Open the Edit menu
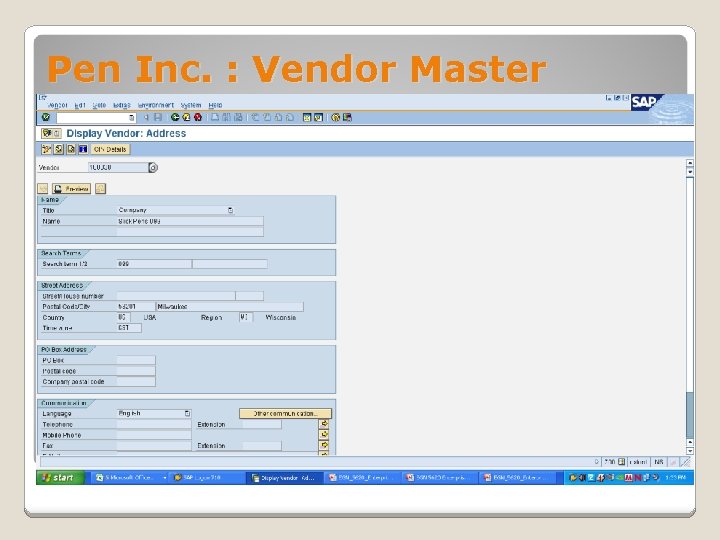The height and width of the screenshot is (540, 720). click(x=80, y=105)
